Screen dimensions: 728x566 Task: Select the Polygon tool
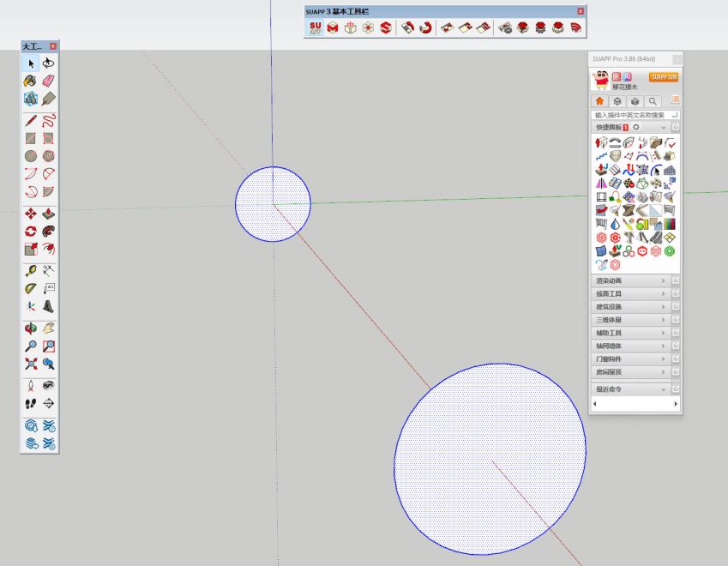tap(48, 156)
